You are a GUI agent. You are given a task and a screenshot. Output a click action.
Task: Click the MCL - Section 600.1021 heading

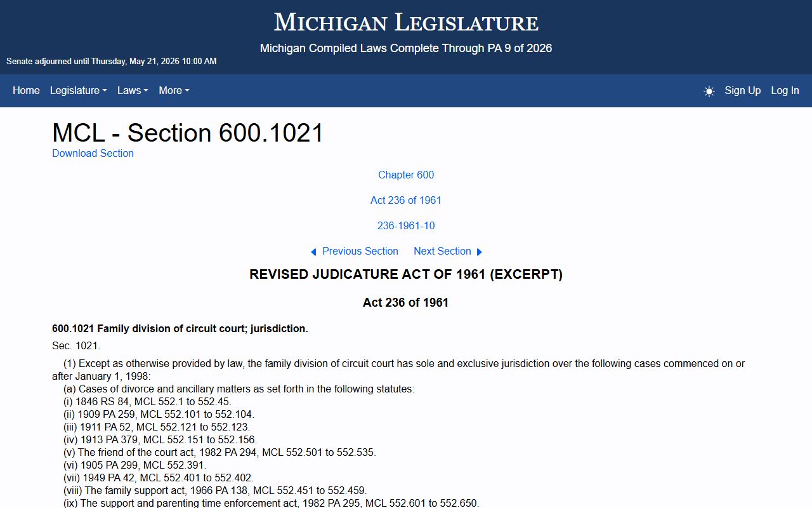click(x=188, y=133)
